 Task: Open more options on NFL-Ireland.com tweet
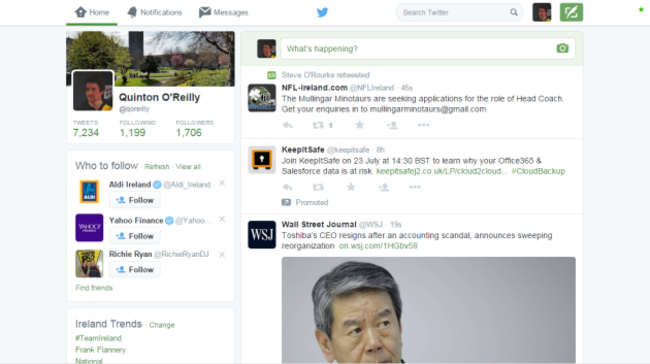coord(423,125)
